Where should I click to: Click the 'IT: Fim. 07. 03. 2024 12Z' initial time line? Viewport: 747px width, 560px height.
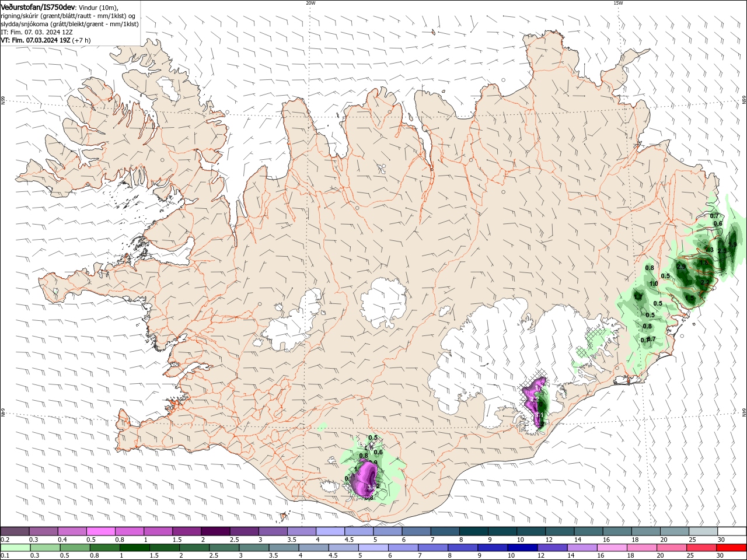pos(37,32)
